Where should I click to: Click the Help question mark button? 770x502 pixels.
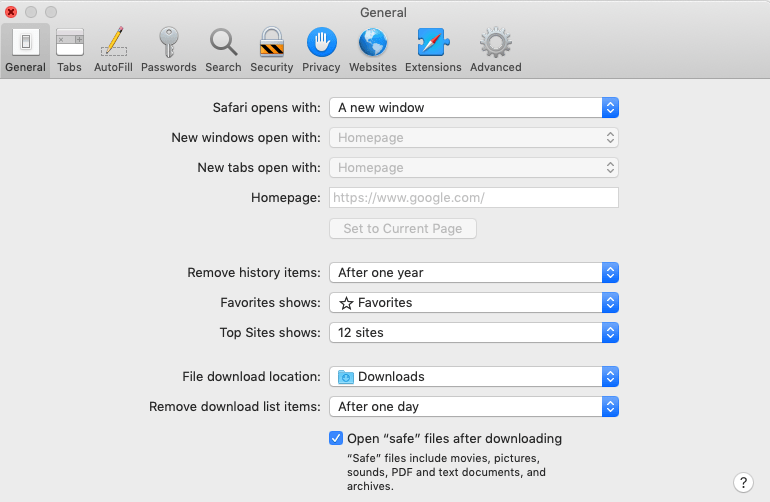coord(743,482)
